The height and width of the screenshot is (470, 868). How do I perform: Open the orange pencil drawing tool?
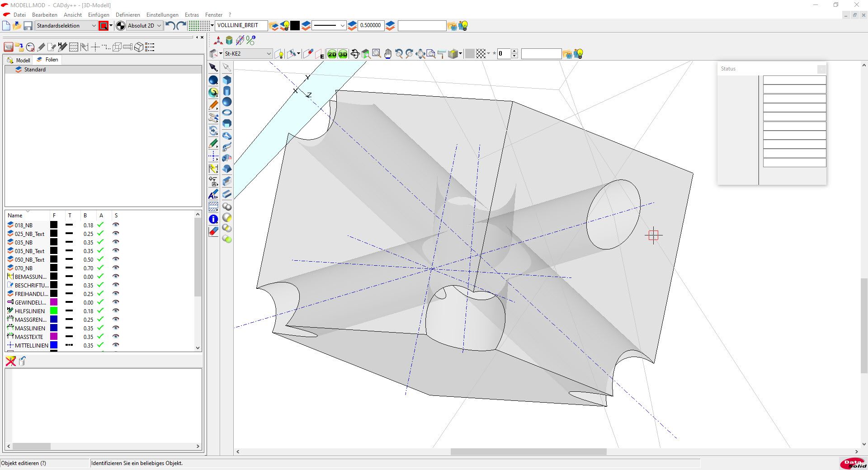(x=213, y=105)
